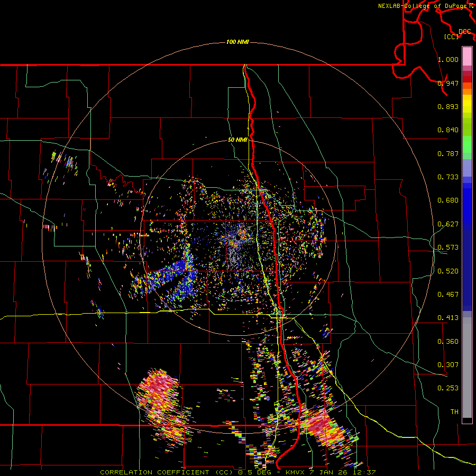
Task: Select the 0.307 scale value
Action: [x=448, y=364]
